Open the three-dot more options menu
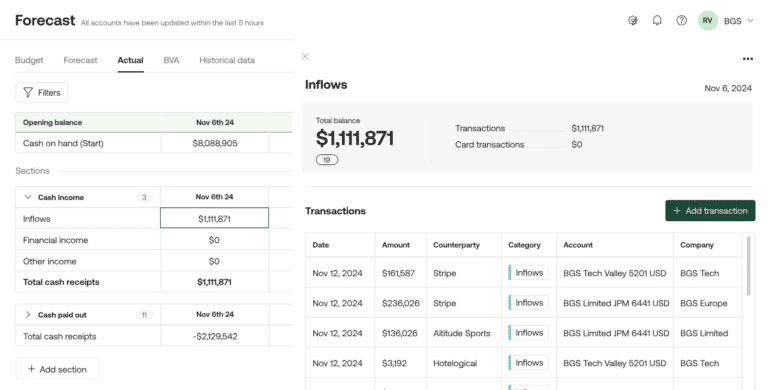This screenshot has height=390, width=768. pyautogui.click(x=747, y=59)
